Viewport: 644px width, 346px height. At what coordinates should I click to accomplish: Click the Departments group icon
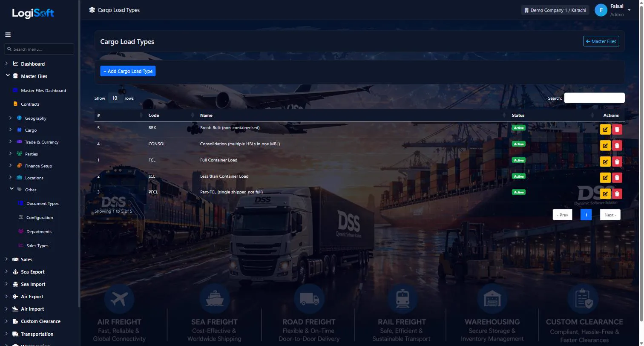20,231
